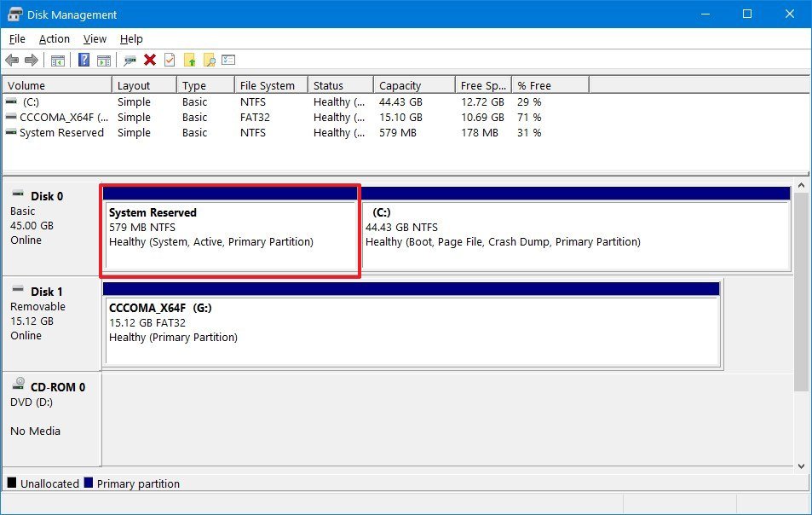Viewport: 812px width, 515px height.
Task: Click the CD-ROM 0 DVD (D:) label
Action: pos(51,419)
